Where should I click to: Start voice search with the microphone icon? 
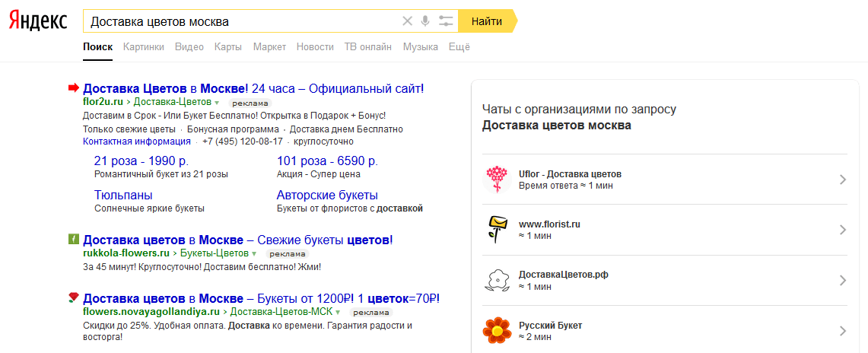pyautogui.click(x=425, y=21)
